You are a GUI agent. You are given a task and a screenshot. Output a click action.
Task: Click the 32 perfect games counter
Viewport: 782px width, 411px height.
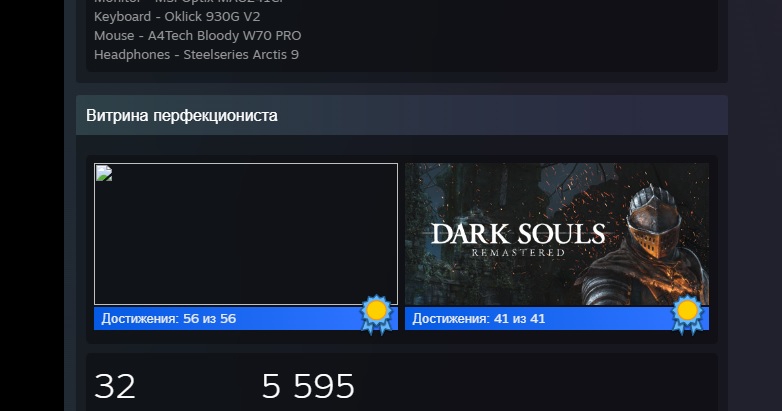[x=115, y=387]
